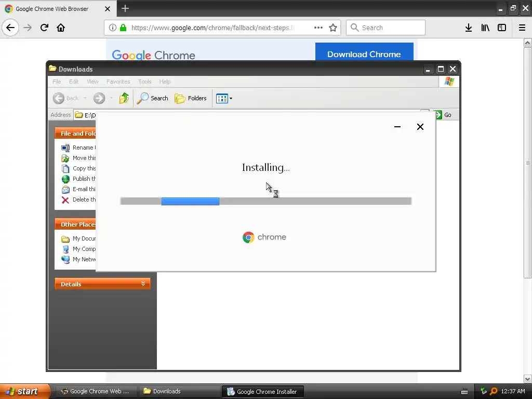The height and width of the screenshot is (399, 532).
Task: Click Copy this file task link
Action: [x=79, y=168]
